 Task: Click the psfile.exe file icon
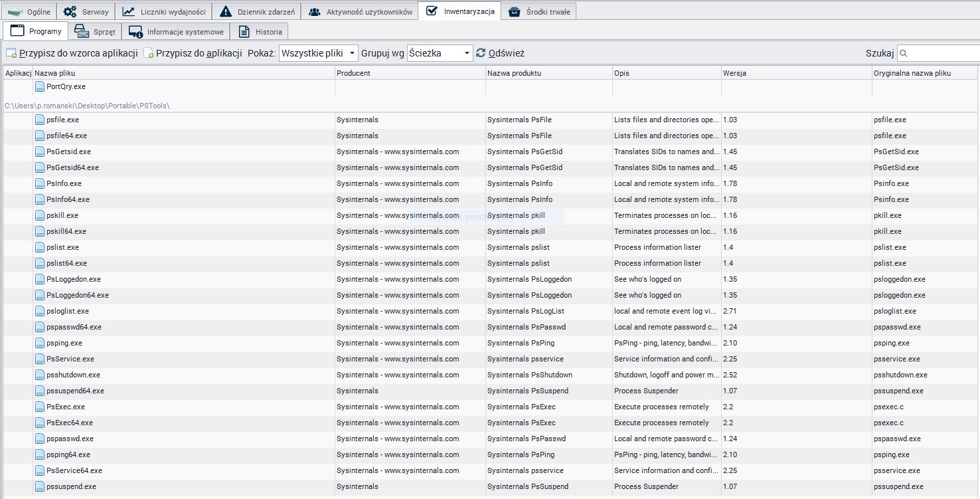pyautogui.click(x=40, y=120)
